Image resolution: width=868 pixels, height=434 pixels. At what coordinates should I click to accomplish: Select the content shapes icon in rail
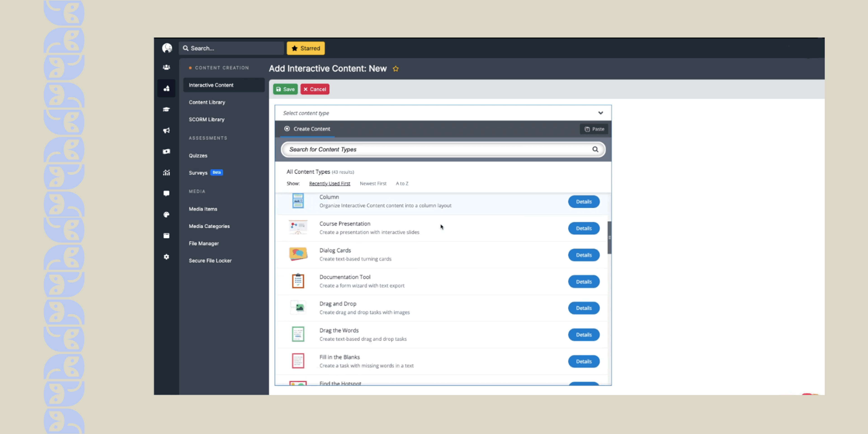(166, 88)
